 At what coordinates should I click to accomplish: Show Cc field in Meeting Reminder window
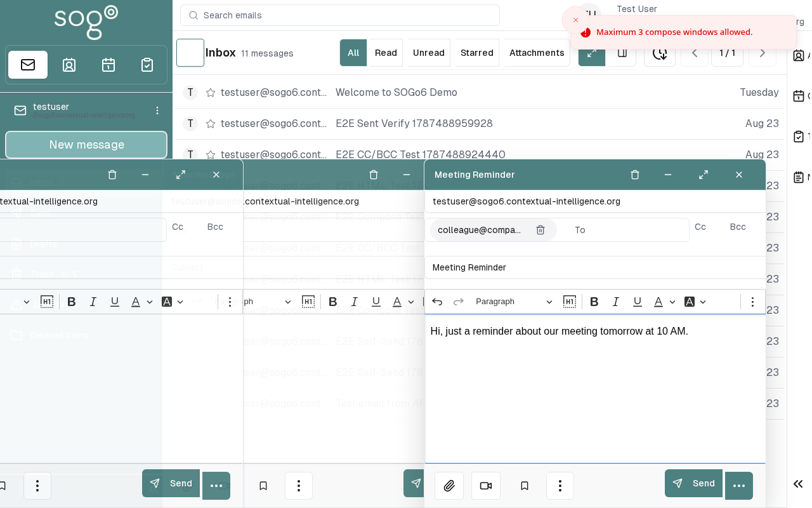click(x=700, y=227)
